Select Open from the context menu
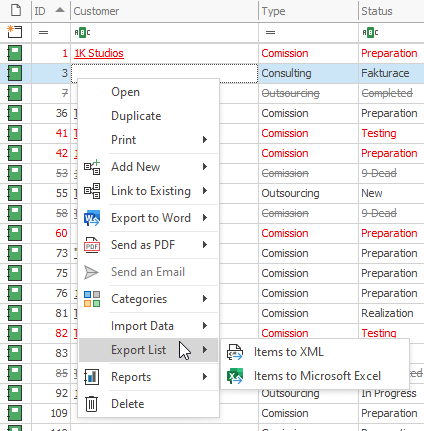The width and height of the screenshot is (424, 431). (125, 92)
